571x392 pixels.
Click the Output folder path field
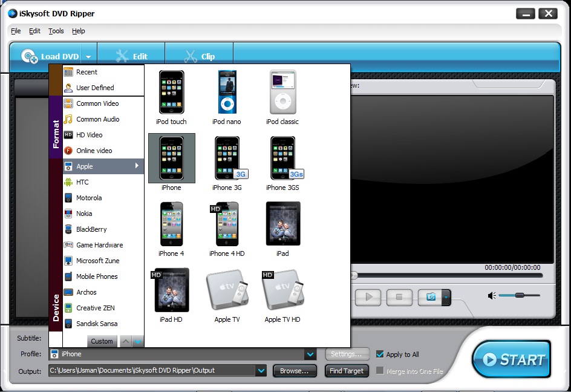coord(152,370)
